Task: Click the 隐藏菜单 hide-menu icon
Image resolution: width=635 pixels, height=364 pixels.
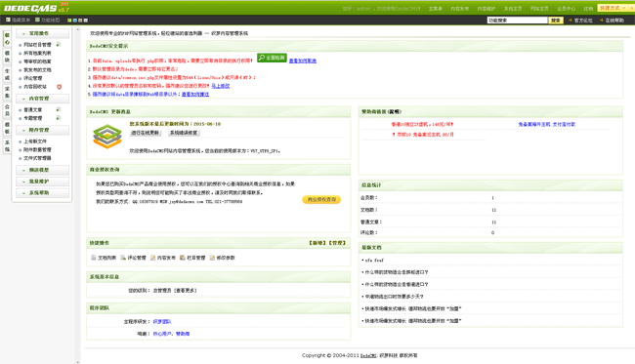Action: 8,20
